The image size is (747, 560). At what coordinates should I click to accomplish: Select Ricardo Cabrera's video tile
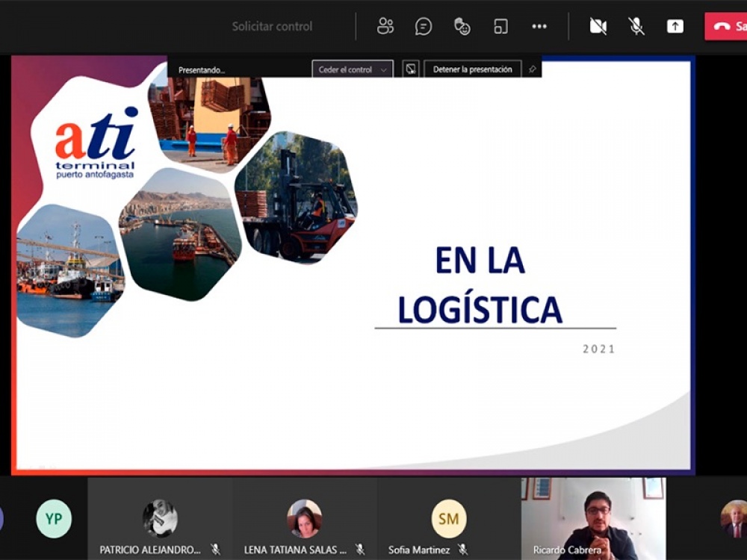[594, 519]
